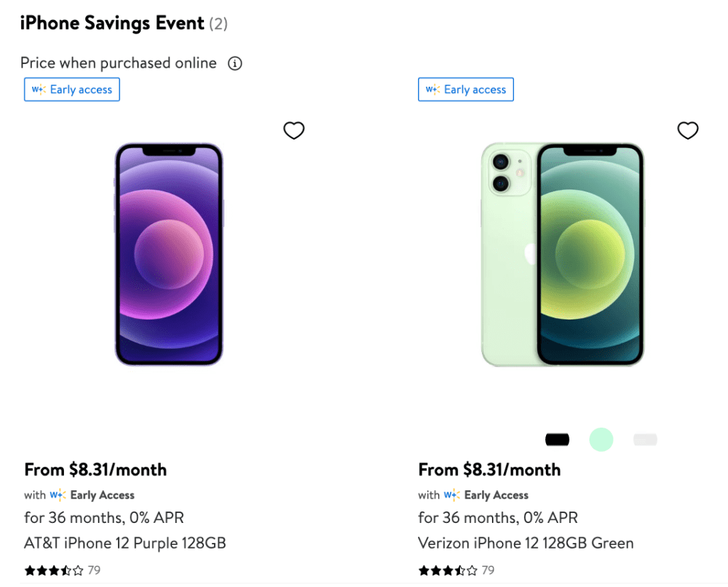Image resolution: width=728 pixels, height=587 pixels.
Task: Click 79 reviews count under purple iPhone
Action: (x=94, y=570)
